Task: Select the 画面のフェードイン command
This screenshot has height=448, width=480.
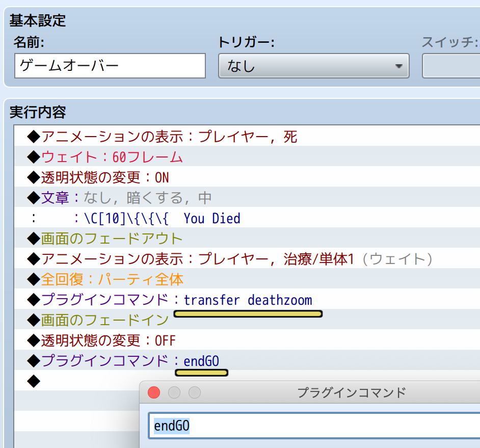Action: click(104, 320)
